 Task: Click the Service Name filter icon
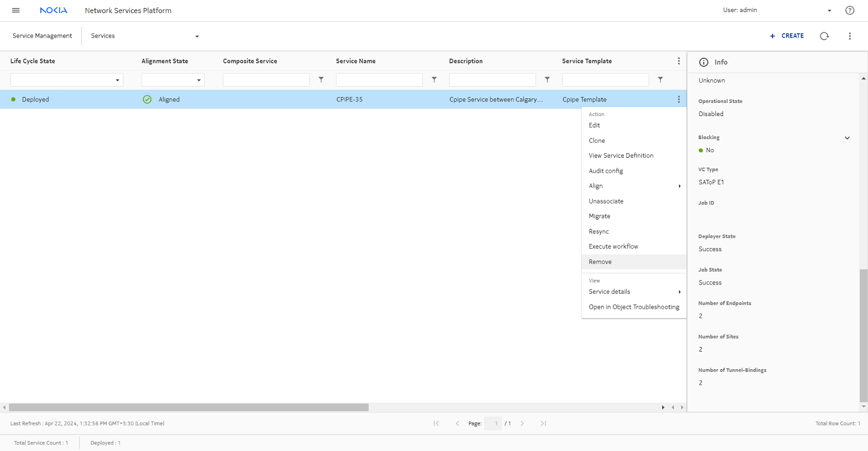point(434,80)
